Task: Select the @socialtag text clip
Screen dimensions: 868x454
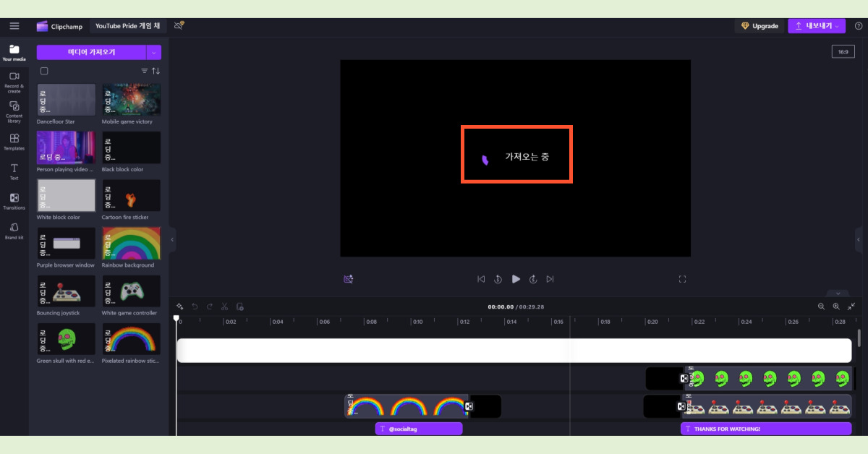Action: [419, 429]
